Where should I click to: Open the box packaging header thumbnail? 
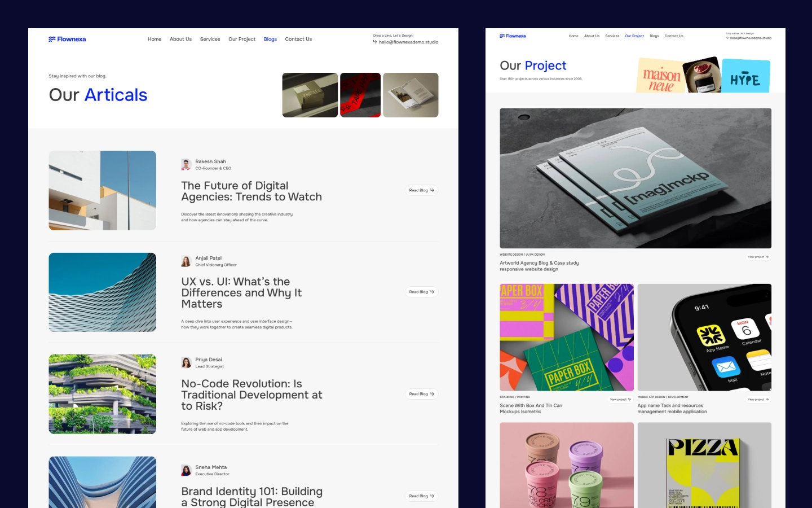point(310,95)
